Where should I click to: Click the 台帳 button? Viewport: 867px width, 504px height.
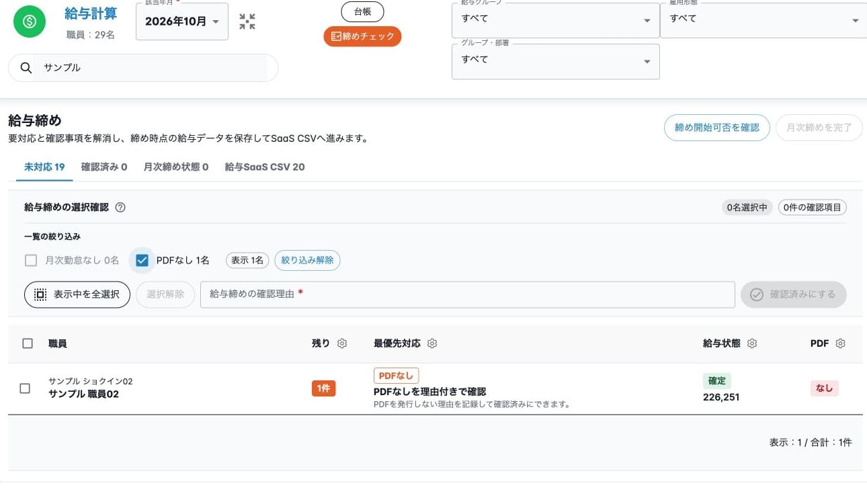[362, 11]
